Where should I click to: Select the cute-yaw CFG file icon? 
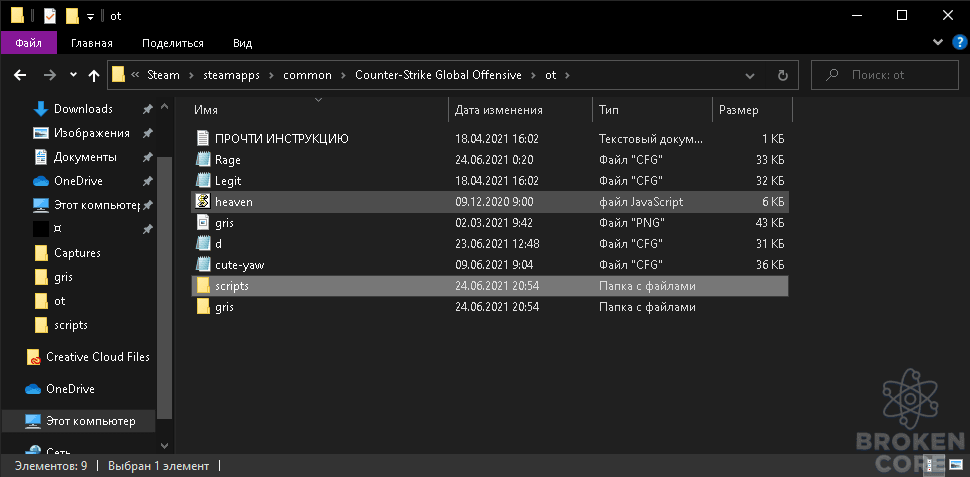pos(203,265)
